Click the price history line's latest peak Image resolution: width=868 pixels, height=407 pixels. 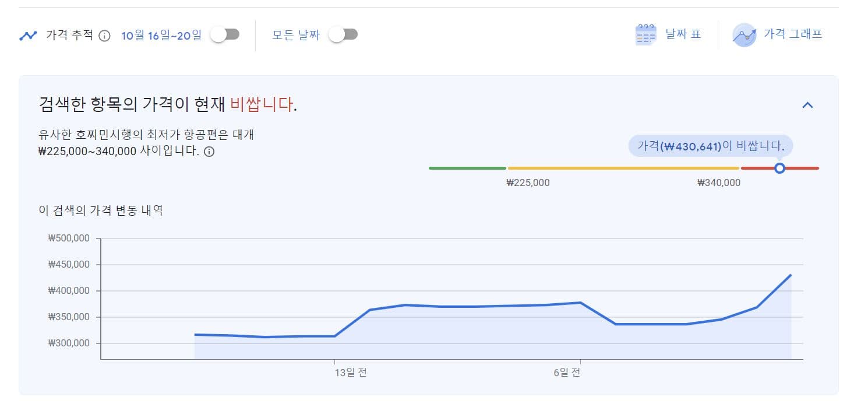click(791, 275)
